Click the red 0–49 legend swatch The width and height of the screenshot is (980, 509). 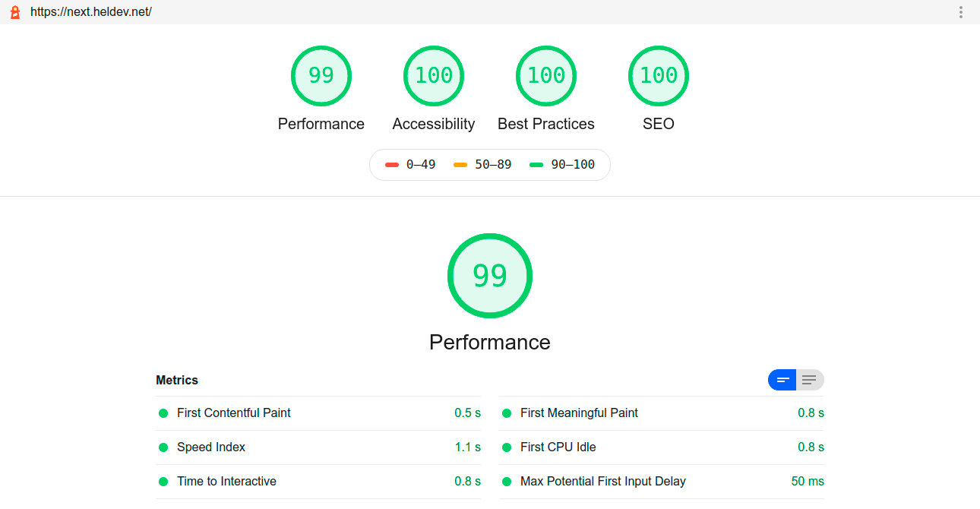click(392, 165)
